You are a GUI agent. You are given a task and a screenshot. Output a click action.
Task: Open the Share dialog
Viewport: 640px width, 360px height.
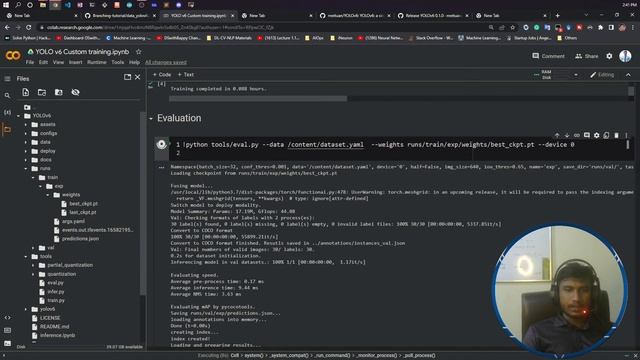(587, 56)
